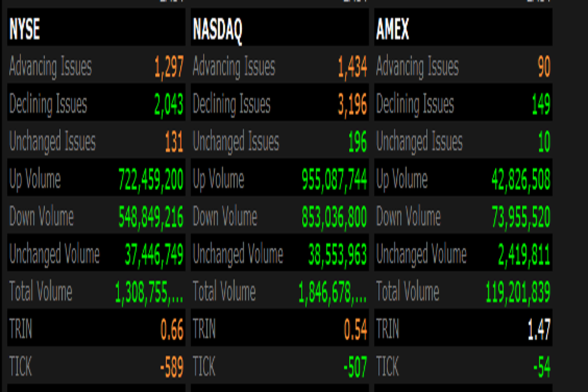Click NYSE TICK value -589

click(171, 367)
